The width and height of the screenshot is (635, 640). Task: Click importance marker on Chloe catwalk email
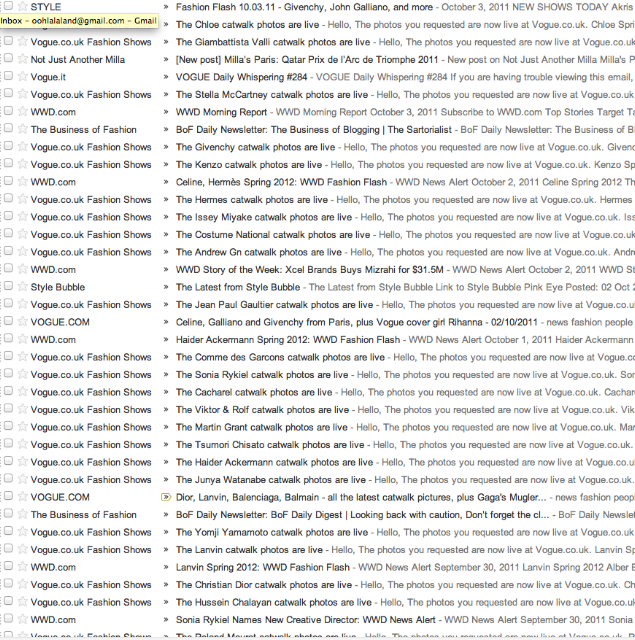166,24
